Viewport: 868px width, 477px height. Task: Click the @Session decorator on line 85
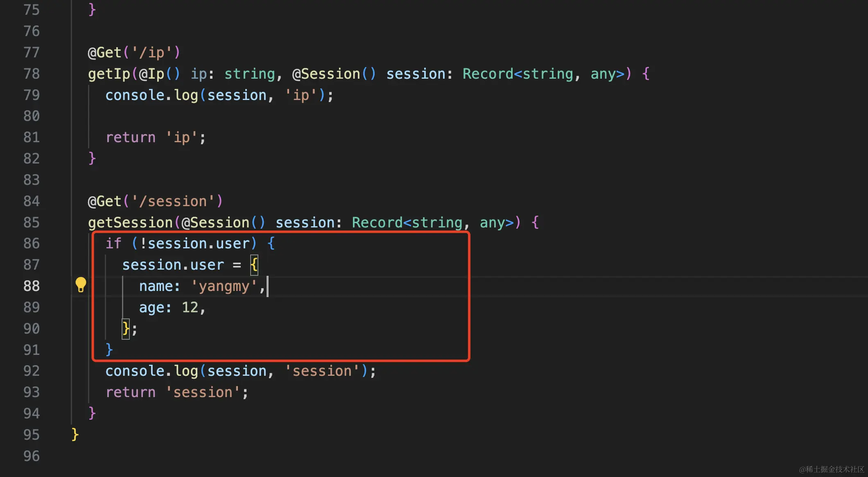tap(215, 223)
